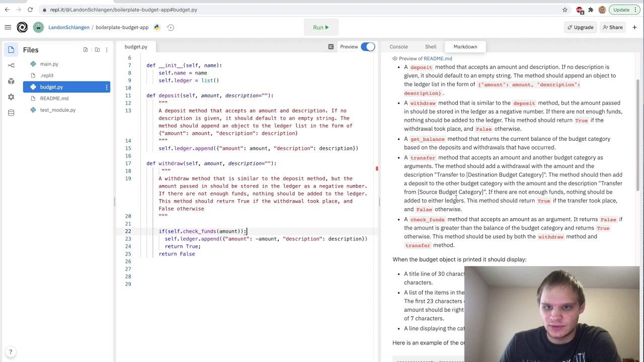Click the Replit spiral logo
The height and width of the screenshot is (362, 644).
(x=22, y=27)
